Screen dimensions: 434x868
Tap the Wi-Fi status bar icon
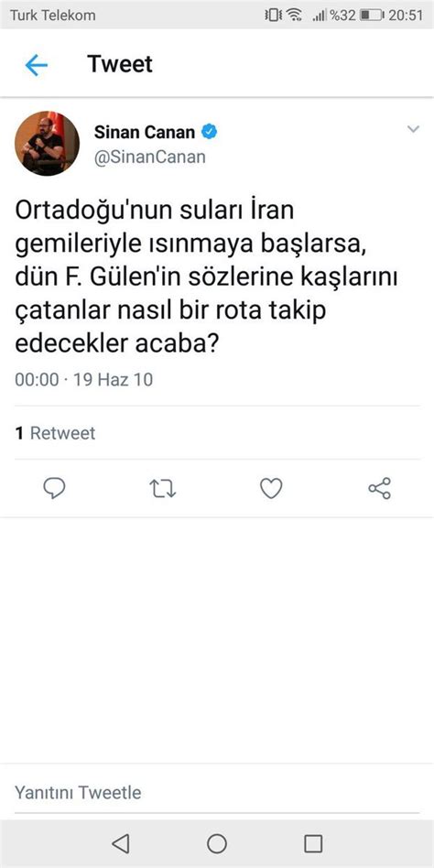tap(294, 15)
